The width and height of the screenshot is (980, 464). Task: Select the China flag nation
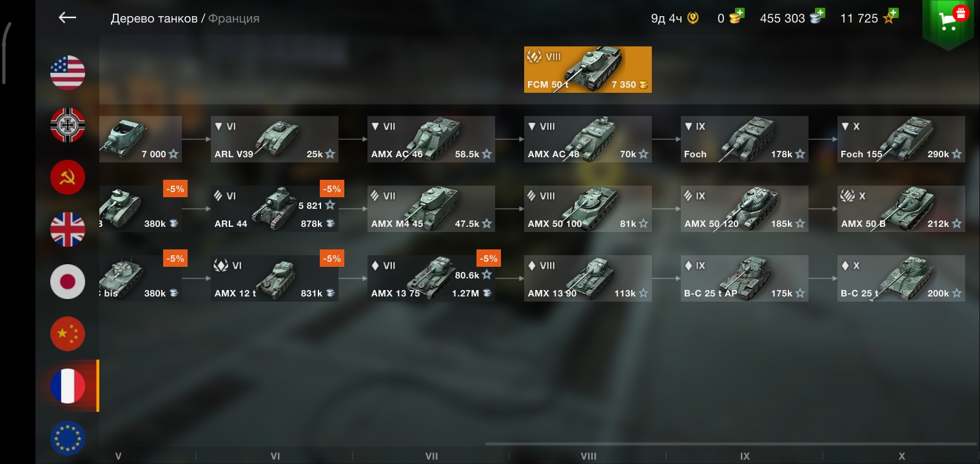click(x=68, y=334)
